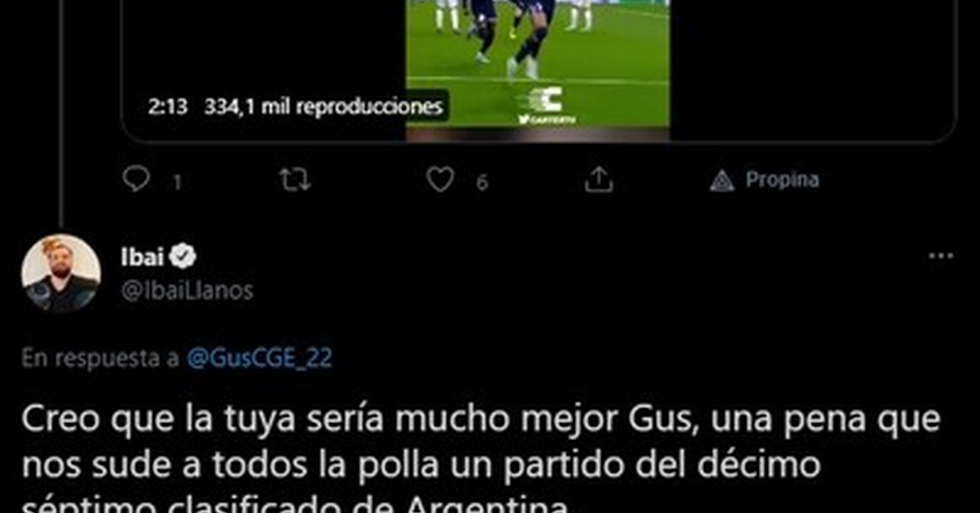Click the Twitter bird watermark in video
Image resolution: width=980 pixels, height=513 pixels.
pyautogui.click(x=524, y=120)
